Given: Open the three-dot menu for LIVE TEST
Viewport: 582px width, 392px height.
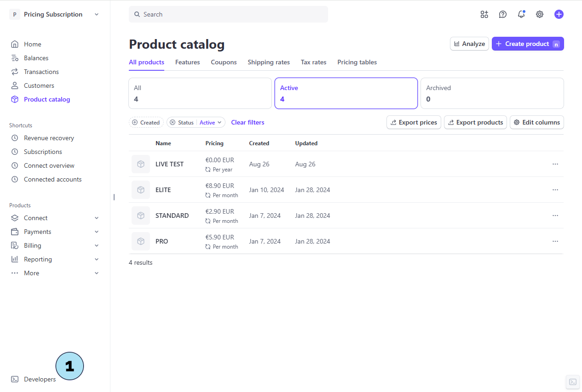Looking at the screenshot, I should tap(555, 164).
